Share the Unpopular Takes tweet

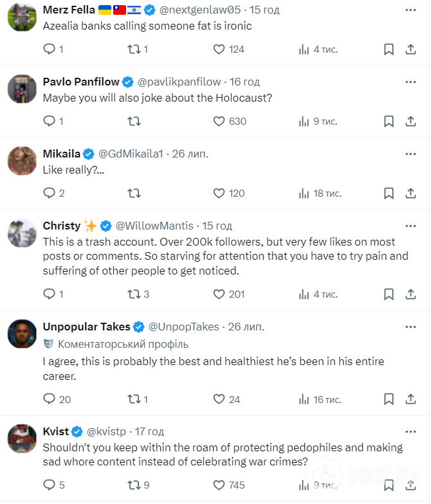411,399
